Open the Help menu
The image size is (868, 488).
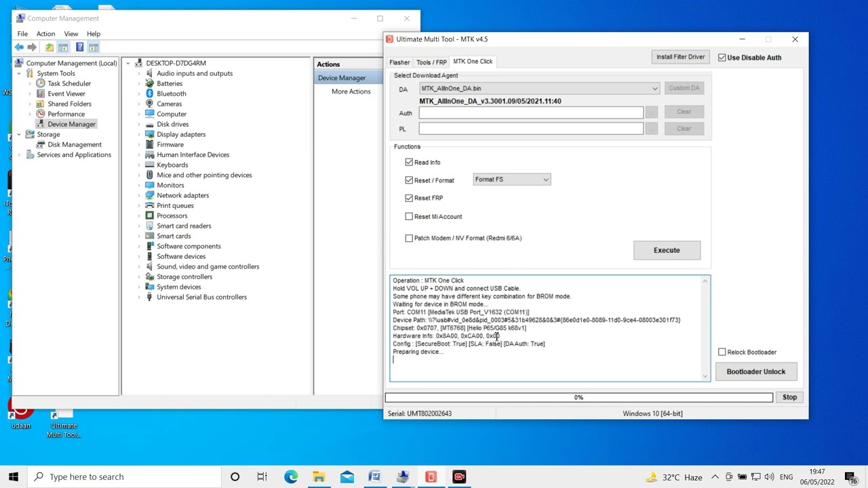[x=94, y=34]
